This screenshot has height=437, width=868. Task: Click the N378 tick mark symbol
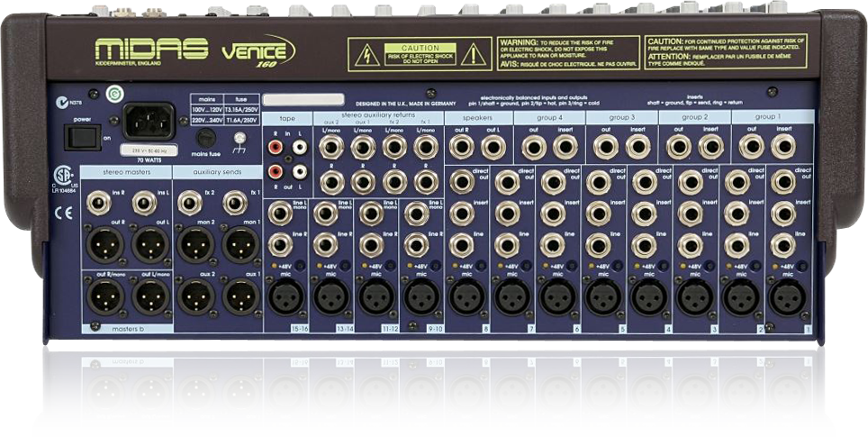click(62, 103)
